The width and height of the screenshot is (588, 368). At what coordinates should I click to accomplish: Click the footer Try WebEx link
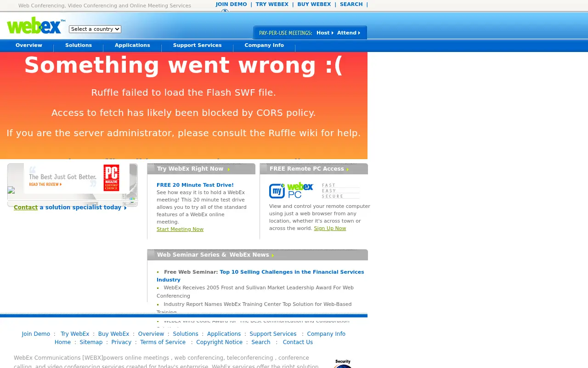75,334
